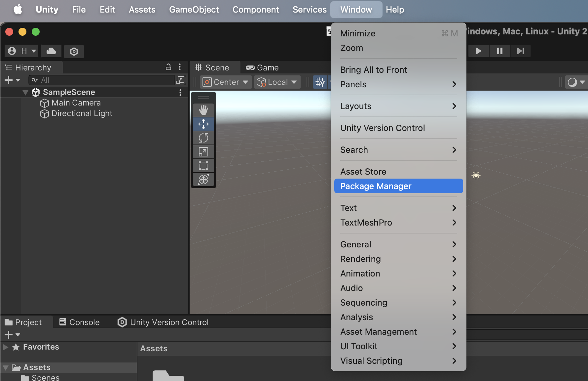Select the Rotate tool
The width and height of the screenshot is (588, 381).
coord(203,138)
